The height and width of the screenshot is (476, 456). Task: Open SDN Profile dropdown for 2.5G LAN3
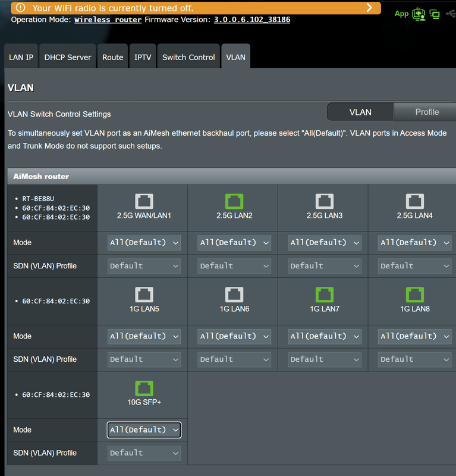pyautogui.click(x=325, y=266)
